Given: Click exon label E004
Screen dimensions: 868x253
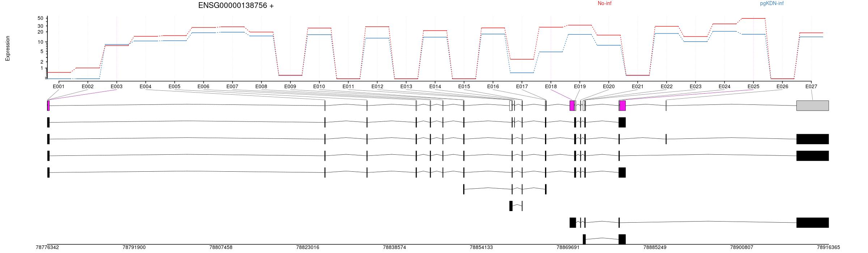Looking at the screenshot, I should 145,86.
